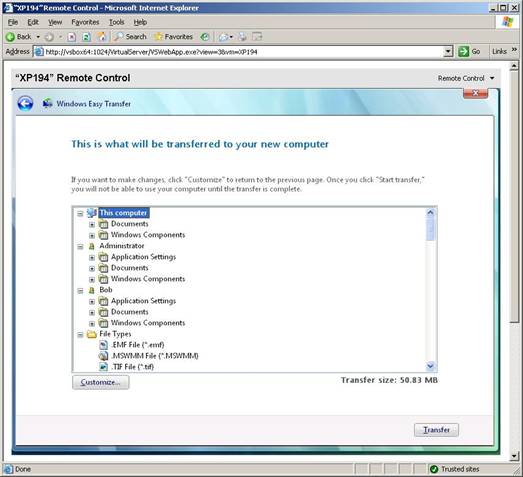
Task: Click the Refresh page icon
Action: tap(86, 37)
